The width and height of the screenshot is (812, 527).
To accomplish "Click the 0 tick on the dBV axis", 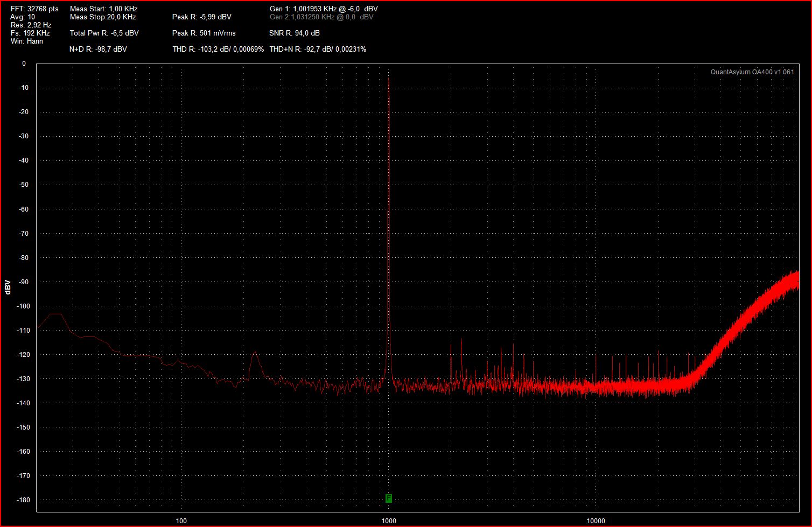I will 24,64.
